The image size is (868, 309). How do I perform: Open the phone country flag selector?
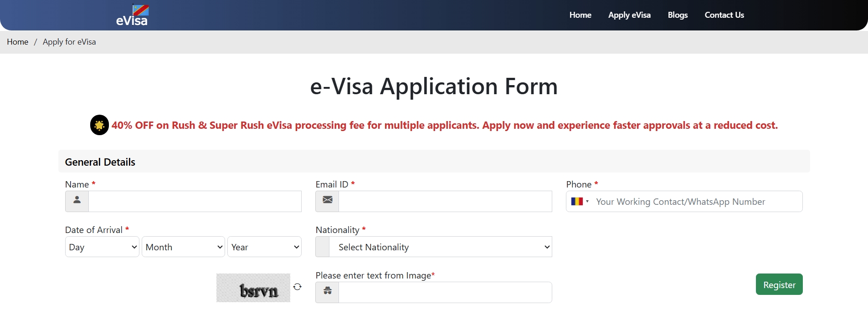click(580, 201)
